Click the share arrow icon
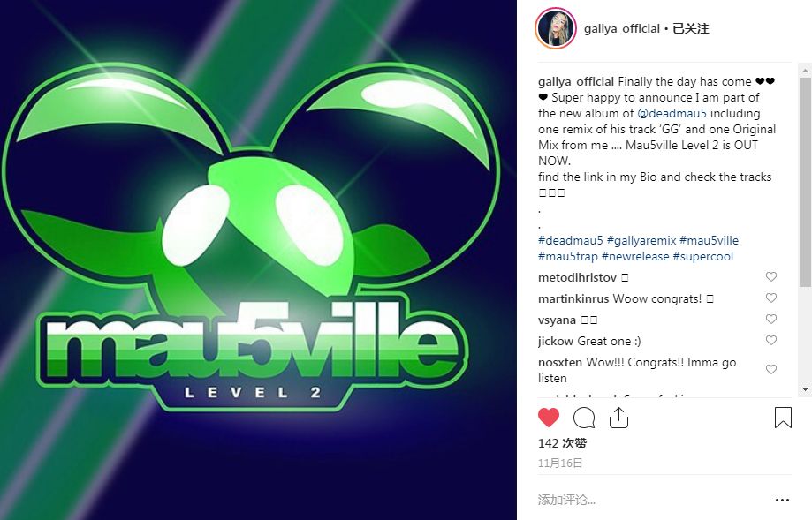The width and height of the screenshot is (812, 520). click(x=618, y=417)
